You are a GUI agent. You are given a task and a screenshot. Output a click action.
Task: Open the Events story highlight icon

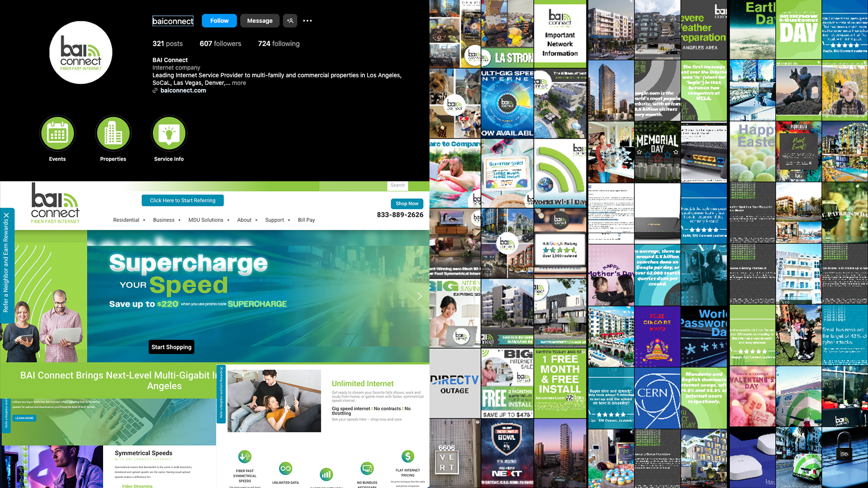click(x=57, y=134)
